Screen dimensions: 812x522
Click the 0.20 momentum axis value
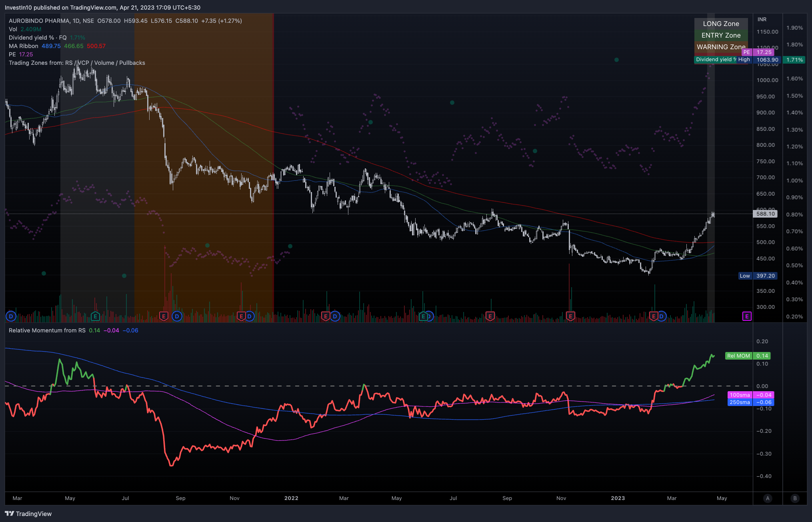tap(762, 341)
